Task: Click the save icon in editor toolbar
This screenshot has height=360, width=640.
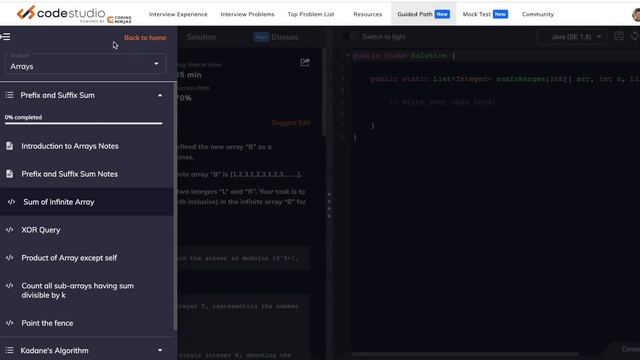Action: (x=619, y=36)
